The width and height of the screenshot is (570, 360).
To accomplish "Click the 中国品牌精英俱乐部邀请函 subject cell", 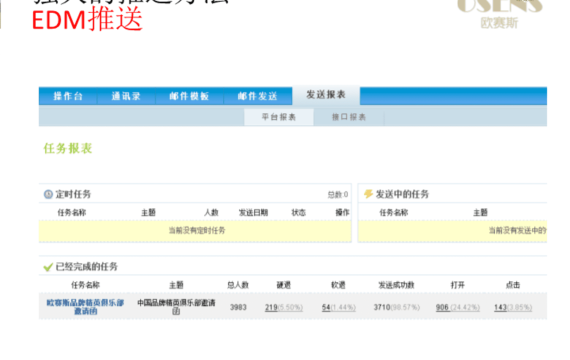I will coord(176,307).
